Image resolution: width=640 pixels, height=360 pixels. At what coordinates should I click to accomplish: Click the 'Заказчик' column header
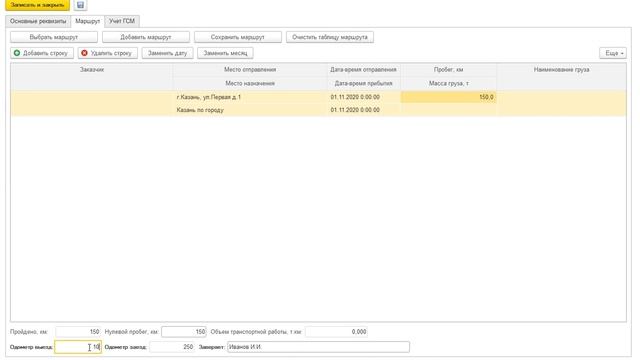click(92, 70)
